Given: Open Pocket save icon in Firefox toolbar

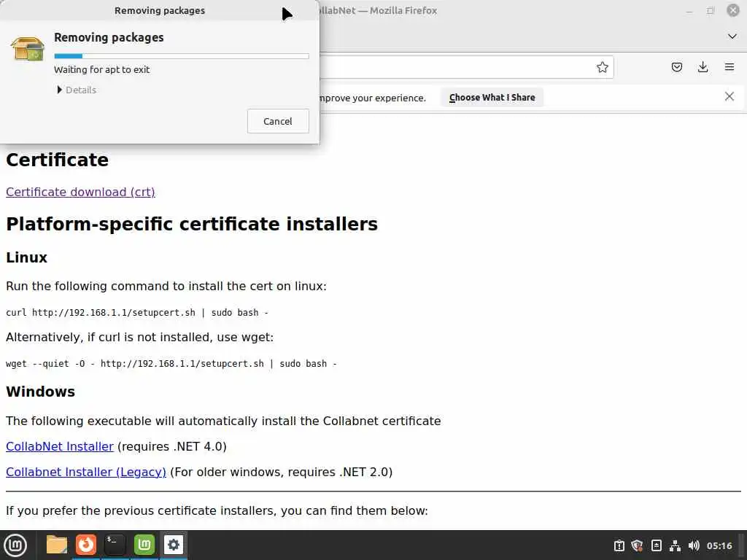Looking at the screenshot, I should [x=676, y=67].
